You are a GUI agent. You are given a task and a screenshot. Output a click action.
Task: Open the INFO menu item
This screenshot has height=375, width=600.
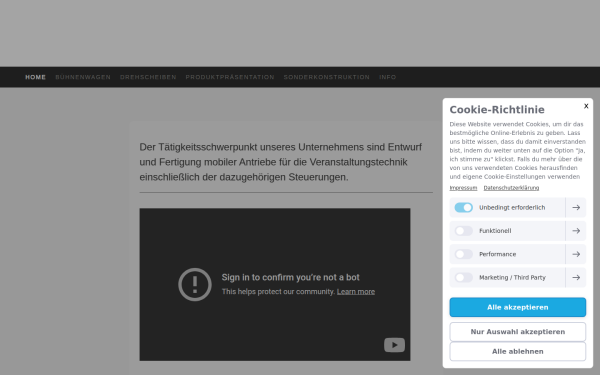tap(388, 77)
